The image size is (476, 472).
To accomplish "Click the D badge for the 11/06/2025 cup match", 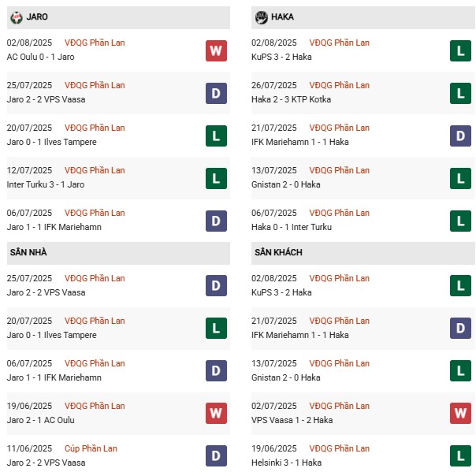I will click(216, 456).
